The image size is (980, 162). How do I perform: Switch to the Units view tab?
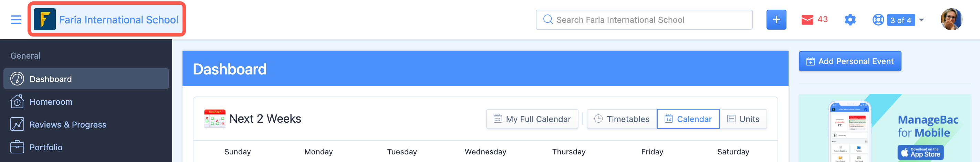tap(743, 119)
